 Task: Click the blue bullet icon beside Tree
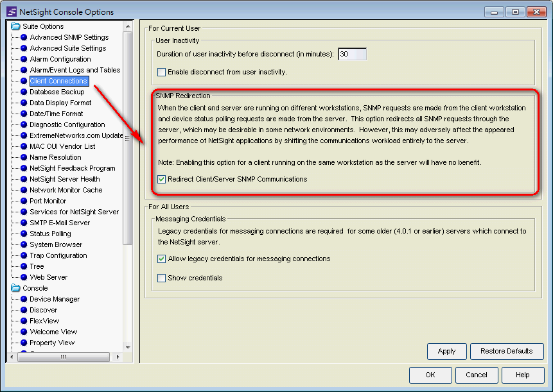[x=24, y=266]
